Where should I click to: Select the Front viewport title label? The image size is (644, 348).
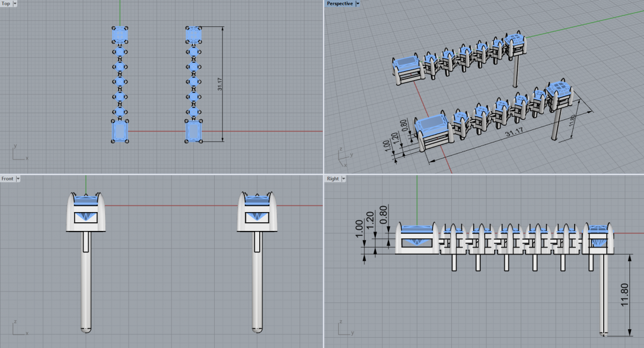[8, 178]
